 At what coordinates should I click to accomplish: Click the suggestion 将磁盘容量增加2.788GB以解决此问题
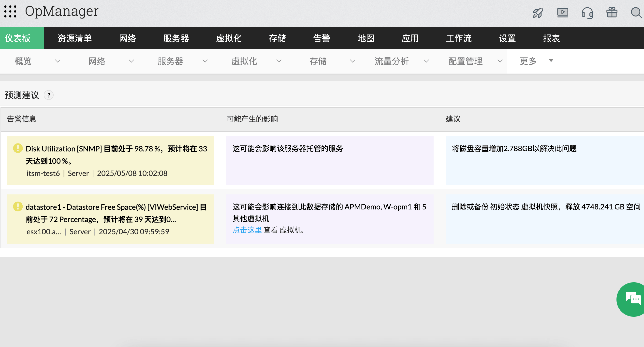[x=514, y=148]
